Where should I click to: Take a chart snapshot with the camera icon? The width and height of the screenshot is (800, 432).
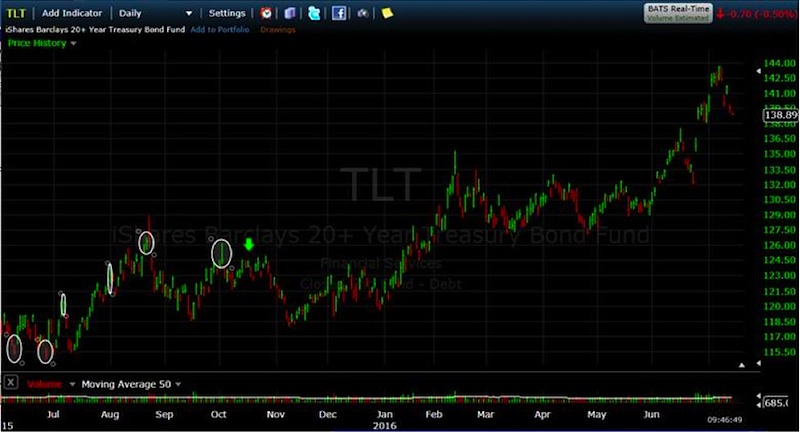363,13
